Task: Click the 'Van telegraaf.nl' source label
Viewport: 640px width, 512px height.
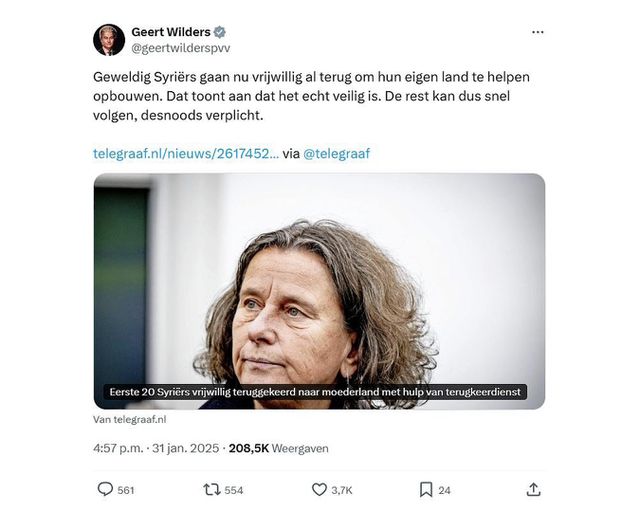Action: tap(129, 419)
